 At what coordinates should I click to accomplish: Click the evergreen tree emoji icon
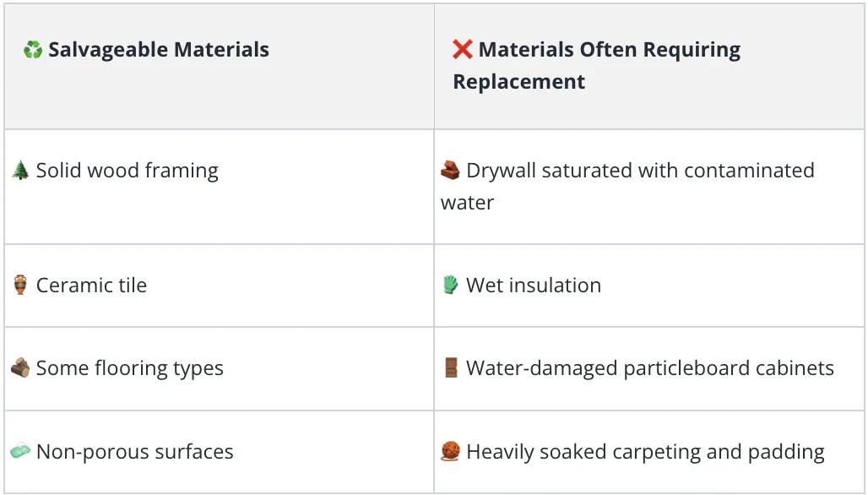[x=20, y=171]
